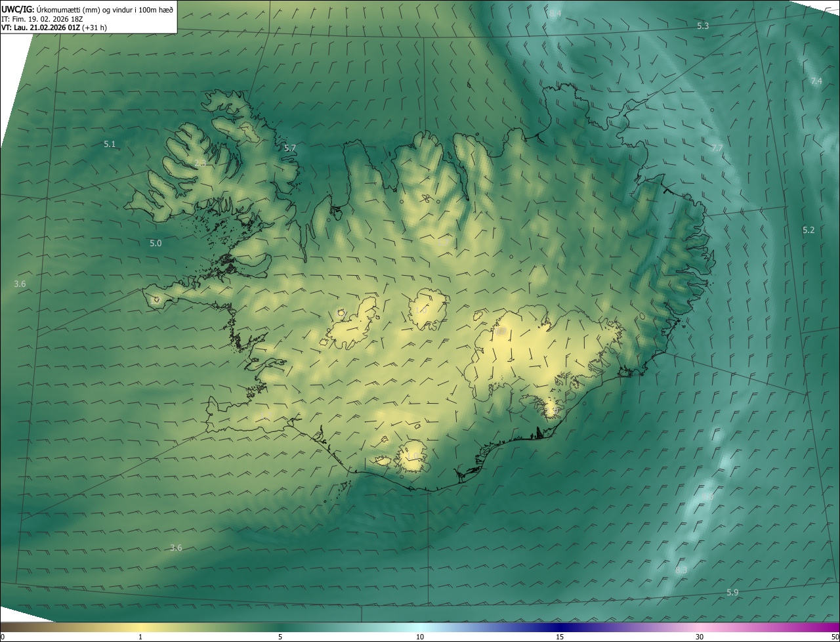Click the color scale tick labeled 0
840x642 pixels.
(x=3, y=637)
